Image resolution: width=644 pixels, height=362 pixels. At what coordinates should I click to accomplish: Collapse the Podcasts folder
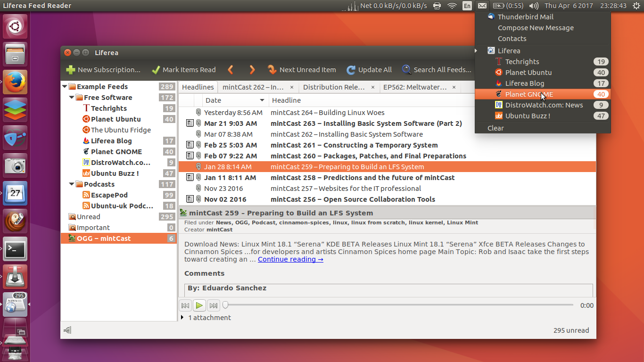point(72,184)
